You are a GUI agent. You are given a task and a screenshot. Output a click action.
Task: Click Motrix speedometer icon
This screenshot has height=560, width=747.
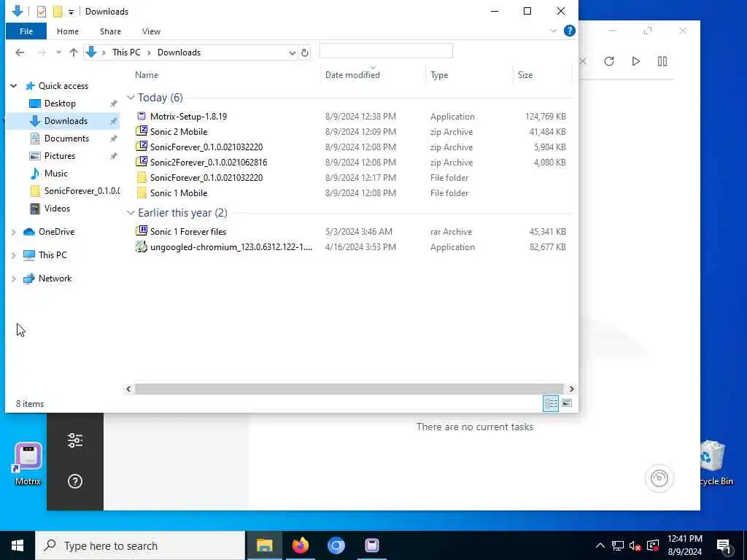tap(659, 478)
